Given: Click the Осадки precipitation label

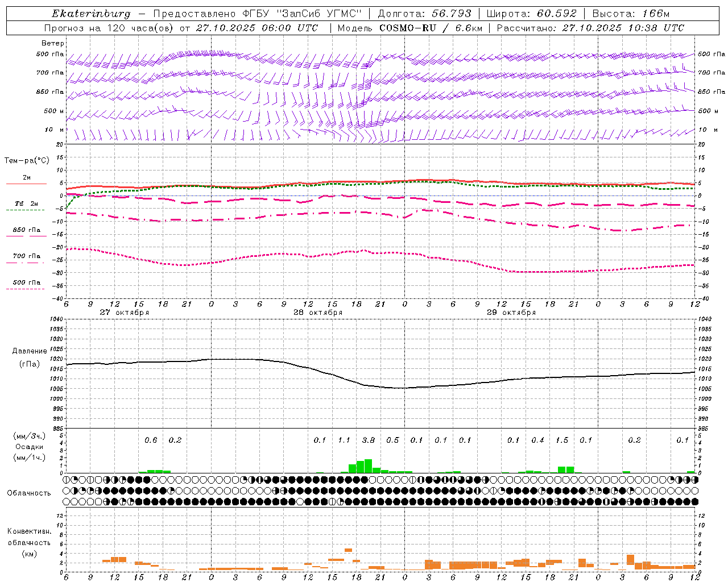Looking at the screenshot, I should coord(29,447).
